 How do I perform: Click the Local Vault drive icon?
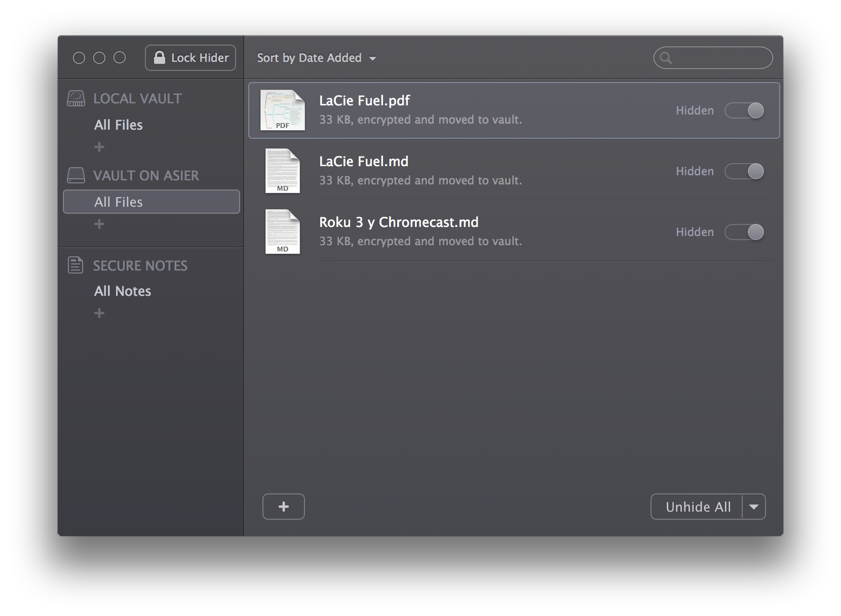coord(76,98)
